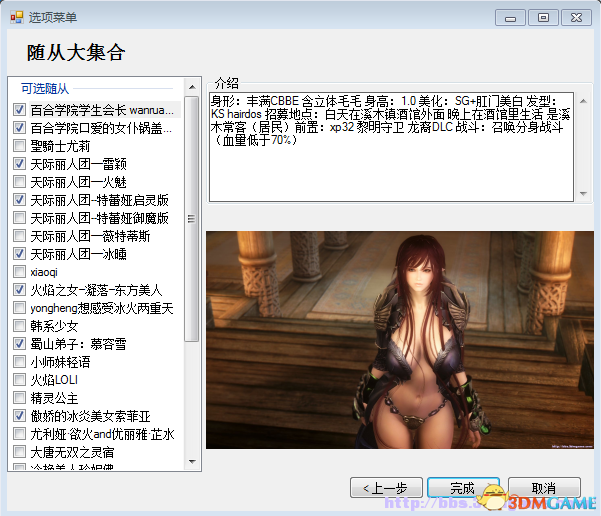Check yongheng想感受冰火两重天 checkbox
Screen dimensions: 601x516
click(x=19, y=308)
